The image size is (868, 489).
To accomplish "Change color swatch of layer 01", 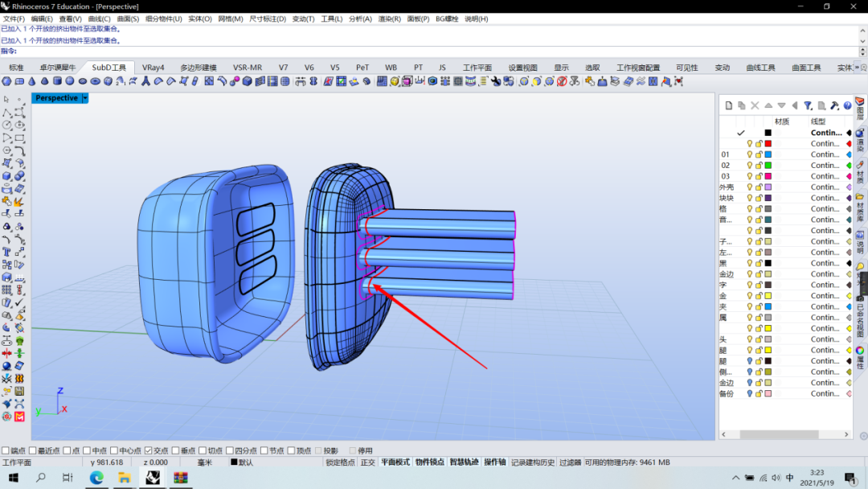I will [768, 154].
